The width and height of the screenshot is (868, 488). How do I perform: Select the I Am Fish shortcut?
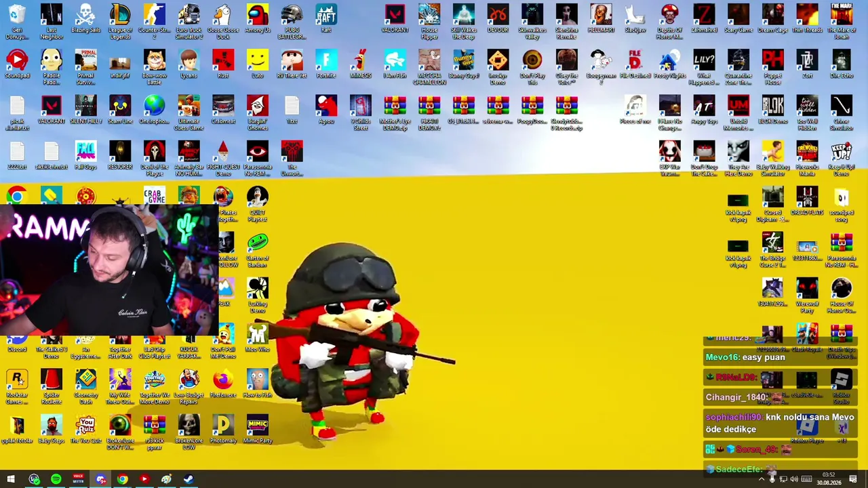point(395,64)
